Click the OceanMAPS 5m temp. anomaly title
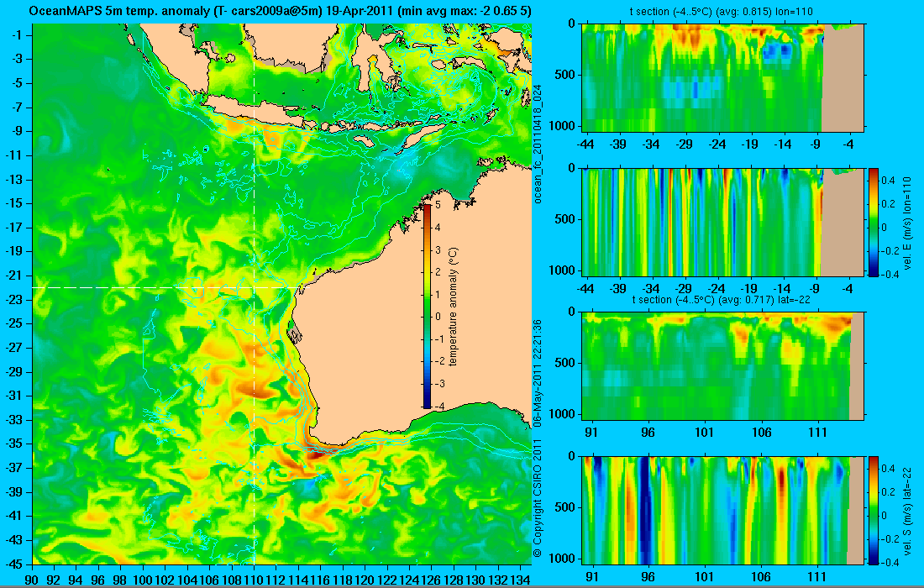 (x=280, y=11)
